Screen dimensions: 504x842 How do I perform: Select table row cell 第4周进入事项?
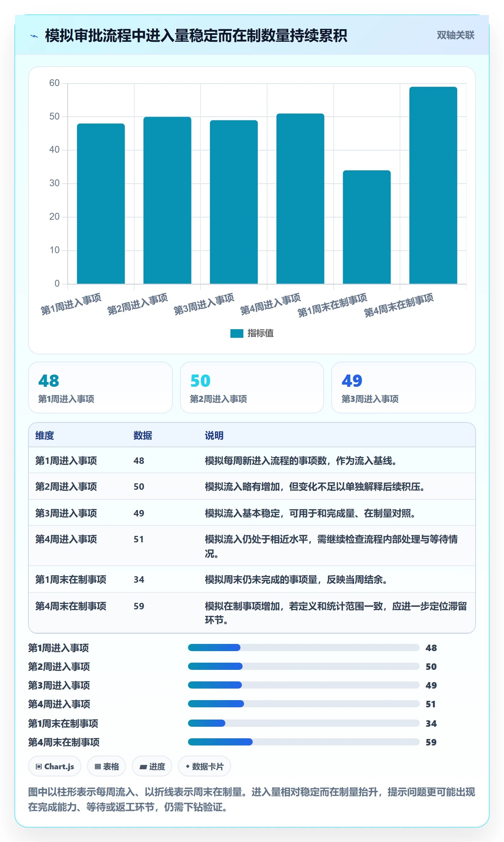(66, 539)
